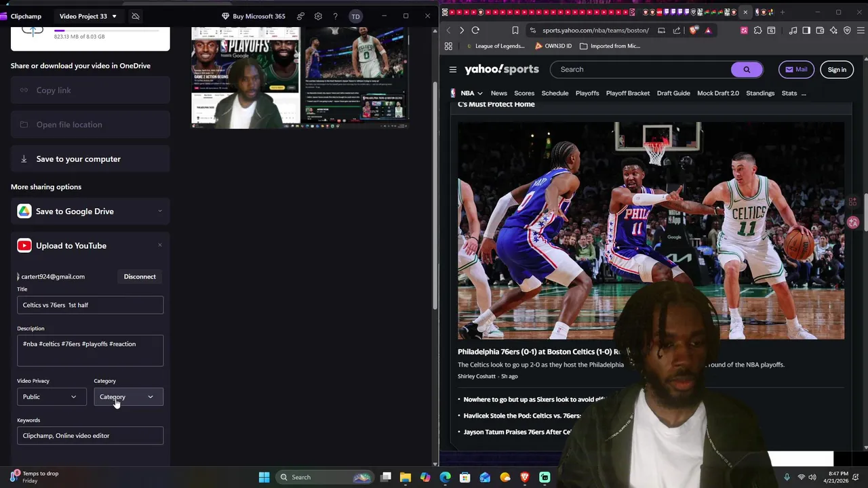Collapse the Upload to YouTube section

pyautogui.click(x=160, y=245)
